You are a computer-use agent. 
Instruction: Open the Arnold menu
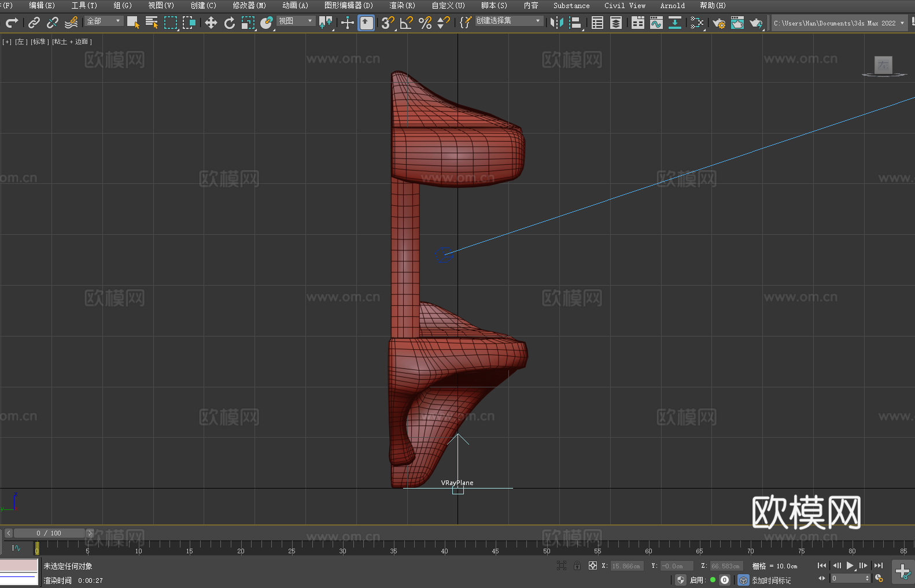pyautogui.click(x=672, y=5)
